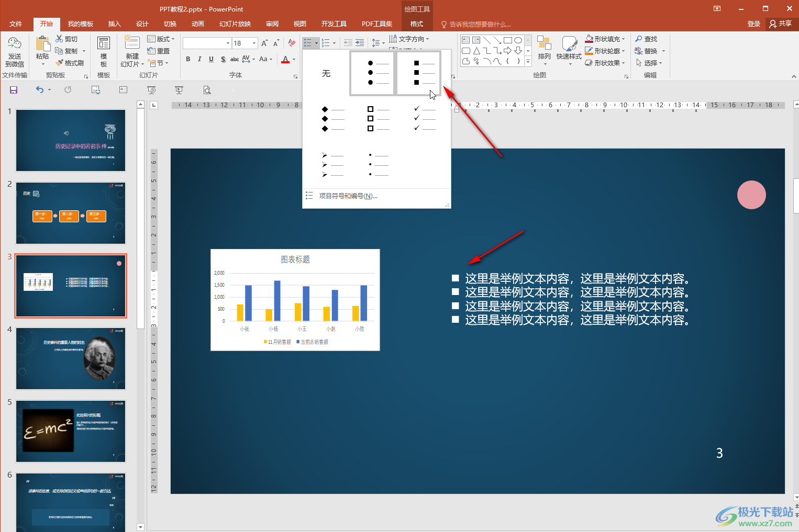The width and height of the screenshot is (799, 532).
Task: Click the 共享 share button
Action: click(780, 24)
